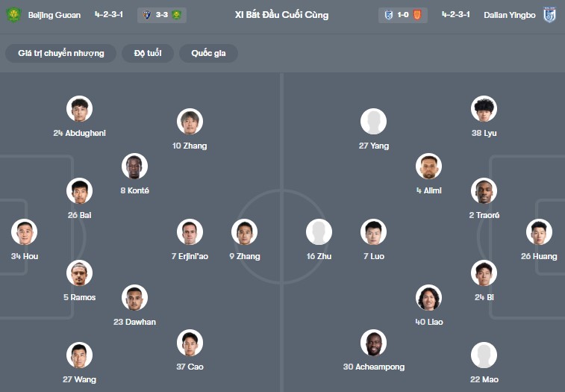Select the Giá trị chuyển nhượng filter
The height and width of the screenshot is (392, 565).
pos(61,53)
